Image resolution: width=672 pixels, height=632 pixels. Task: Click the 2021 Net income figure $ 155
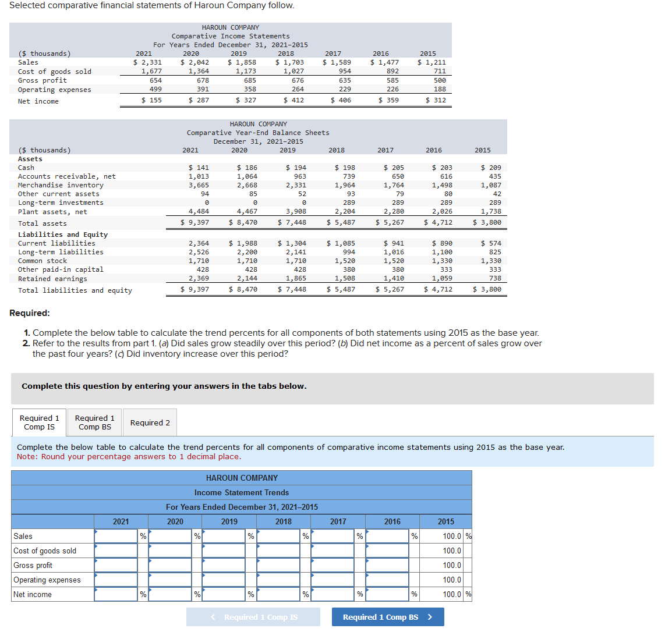point(152,100)
